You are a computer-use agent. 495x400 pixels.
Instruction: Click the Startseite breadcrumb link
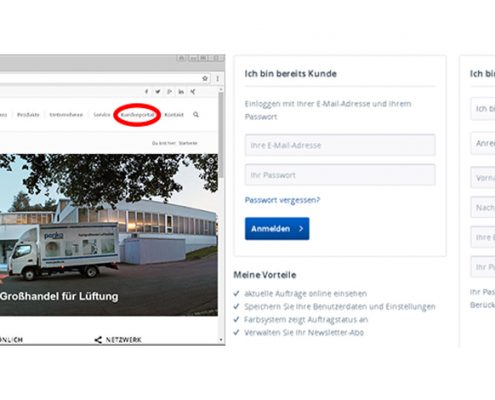pos(188,143)
